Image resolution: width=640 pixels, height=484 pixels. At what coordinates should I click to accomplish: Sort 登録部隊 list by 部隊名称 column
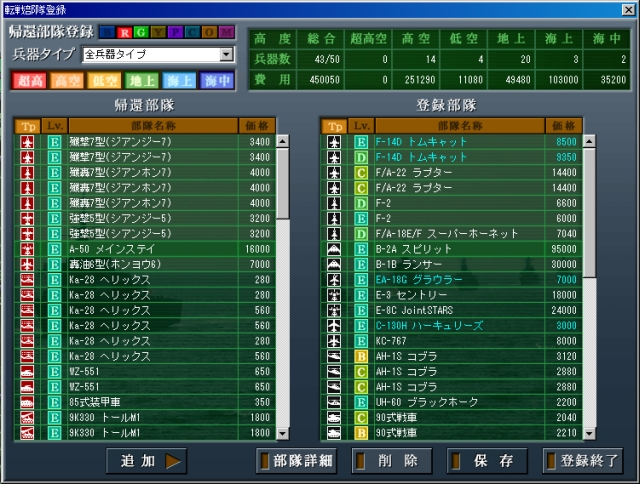(460, 126)
